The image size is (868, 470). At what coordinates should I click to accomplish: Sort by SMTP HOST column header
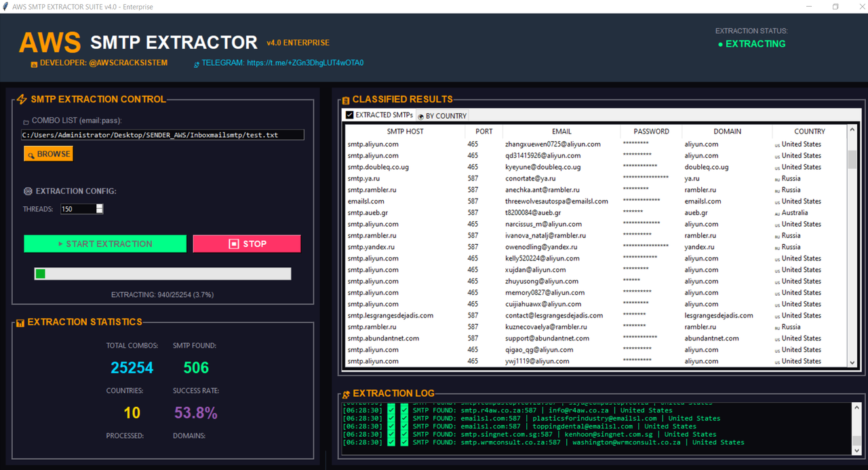click(405, 132)
